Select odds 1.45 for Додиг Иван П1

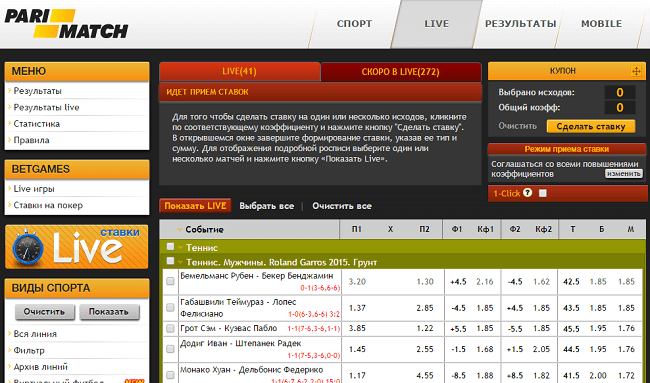pos(357,349)
